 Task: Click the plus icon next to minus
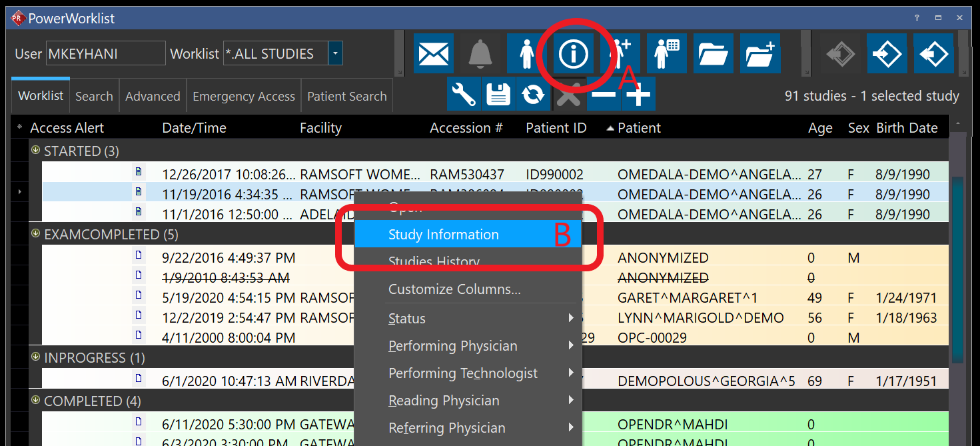639,95
